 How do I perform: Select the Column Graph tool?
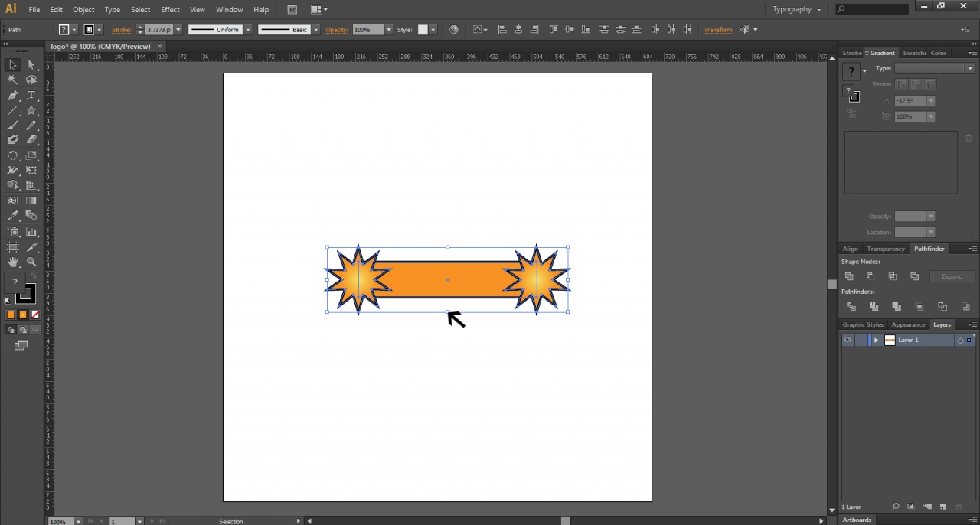pyautogui.click(x=31, y=231)
